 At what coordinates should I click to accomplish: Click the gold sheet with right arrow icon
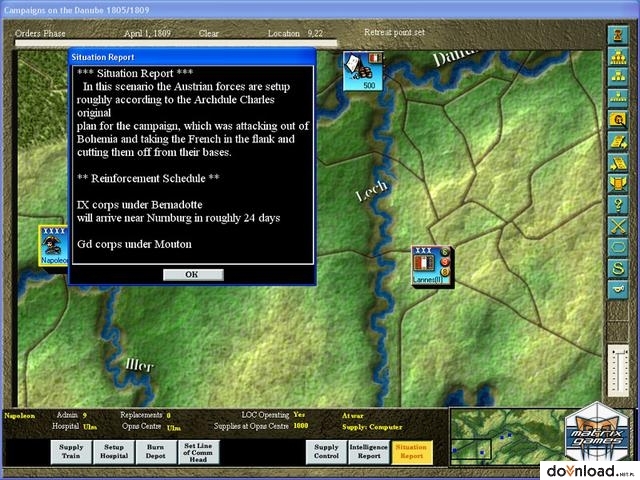click(618, 141)
